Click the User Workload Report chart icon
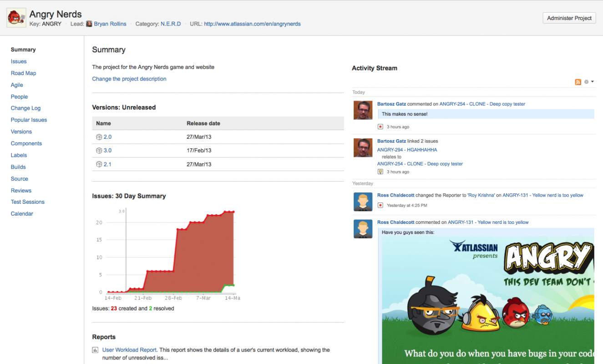The height and width of the screenshot is (364, 603). (x=96, y=350)
